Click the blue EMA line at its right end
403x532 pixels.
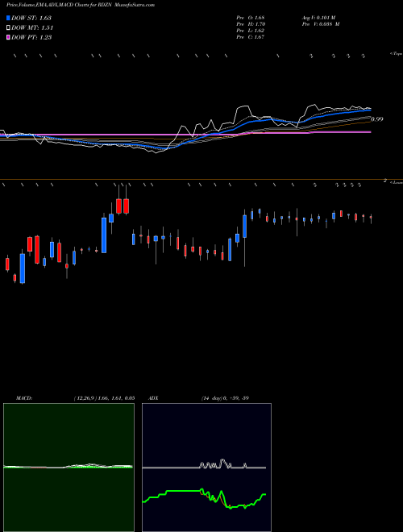point(369,110)
